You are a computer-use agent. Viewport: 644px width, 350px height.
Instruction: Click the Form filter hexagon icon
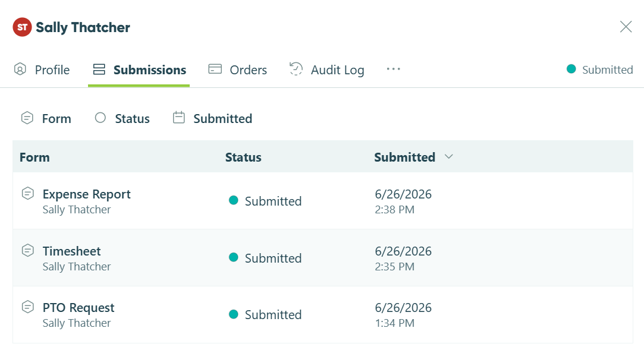27,118
